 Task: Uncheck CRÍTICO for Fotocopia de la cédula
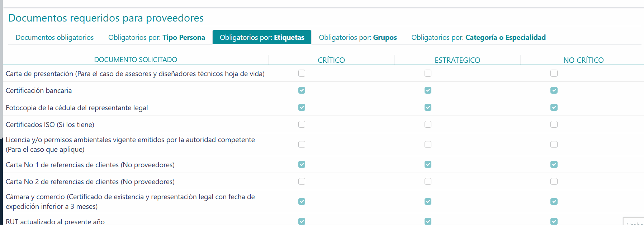click(x=302, y=107)
